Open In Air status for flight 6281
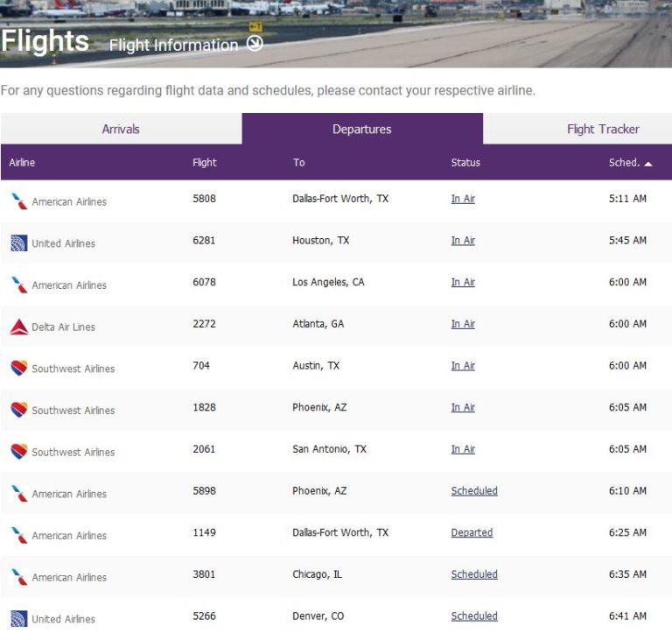 [463, 240]
